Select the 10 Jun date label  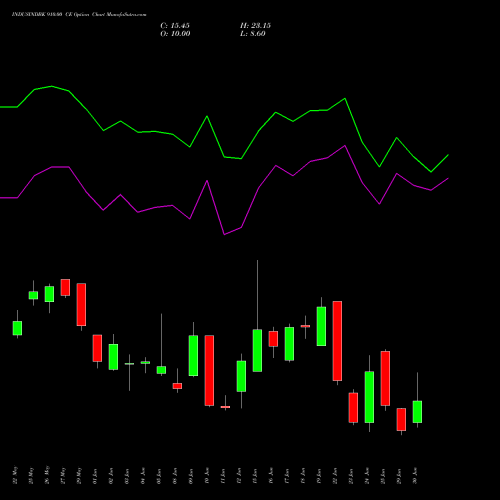click(x=207, y=475)
